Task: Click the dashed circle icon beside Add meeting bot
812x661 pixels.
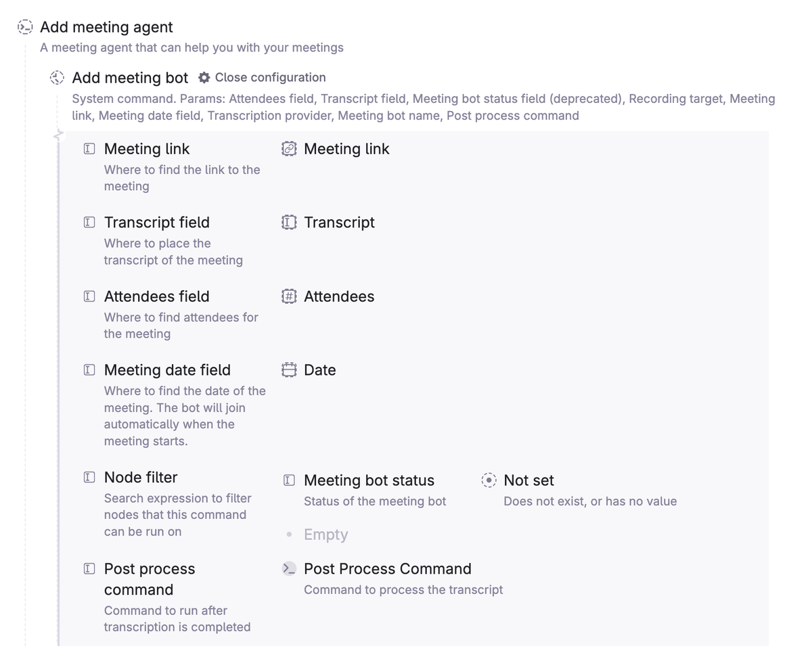Action: click(x=57, y=78)
